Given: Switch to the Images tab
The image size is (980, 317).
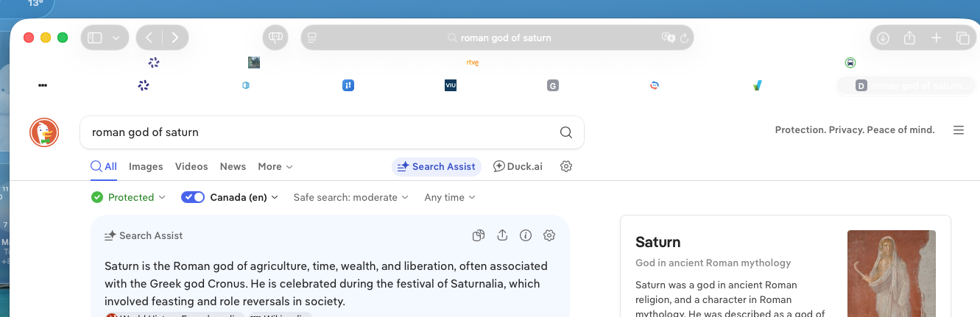Looking at the screenshot, I should click(x=146, y=166).
